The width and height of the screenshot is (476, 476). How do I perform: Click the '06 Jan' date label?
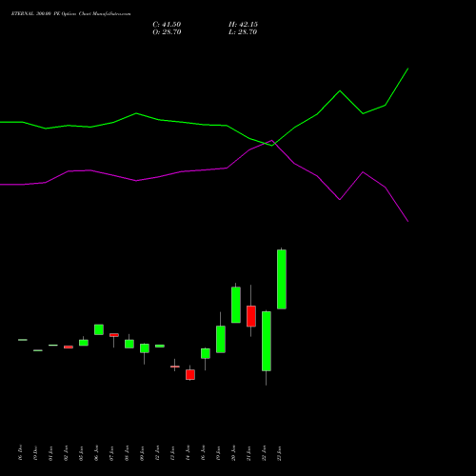pos(96,452)
